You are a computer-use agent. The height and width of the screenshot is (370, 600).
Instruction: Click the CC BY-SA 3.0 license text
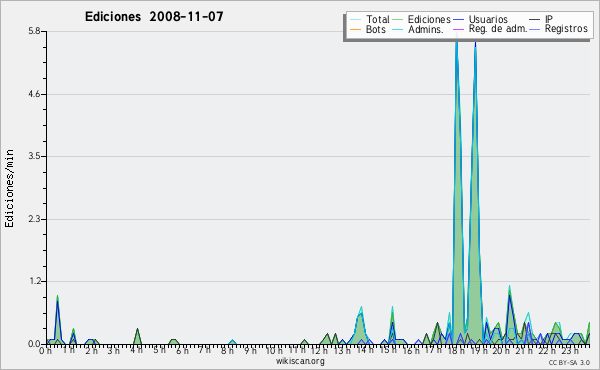(x=569, y=363)
